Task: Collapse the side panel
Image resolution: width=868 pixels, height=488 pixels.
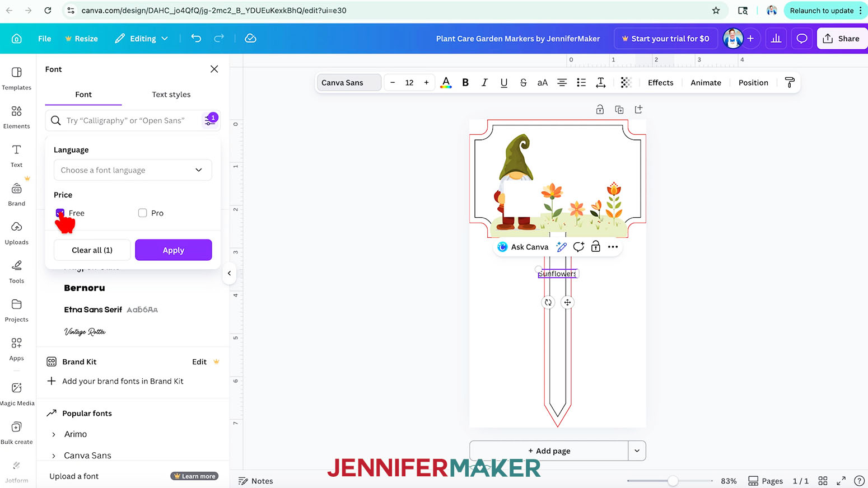Action: (x=229, y=273)
